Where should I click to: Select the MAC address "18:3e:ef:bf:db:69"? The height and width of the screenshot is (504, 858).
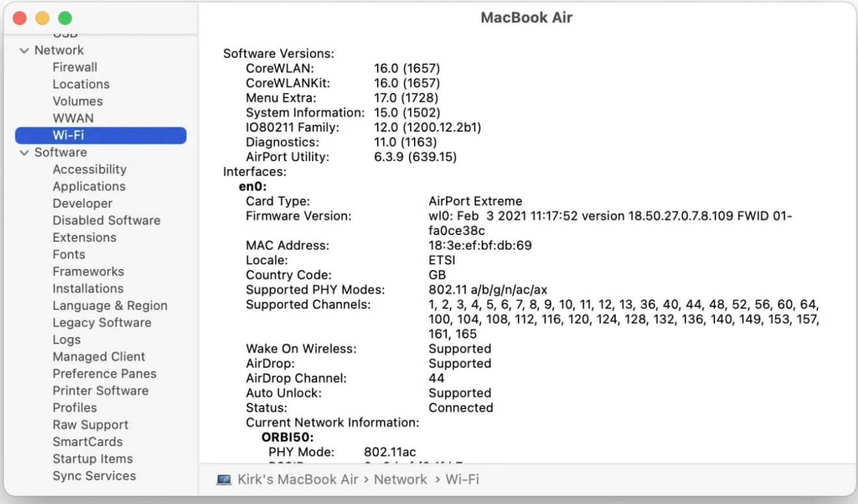(480, 246)
